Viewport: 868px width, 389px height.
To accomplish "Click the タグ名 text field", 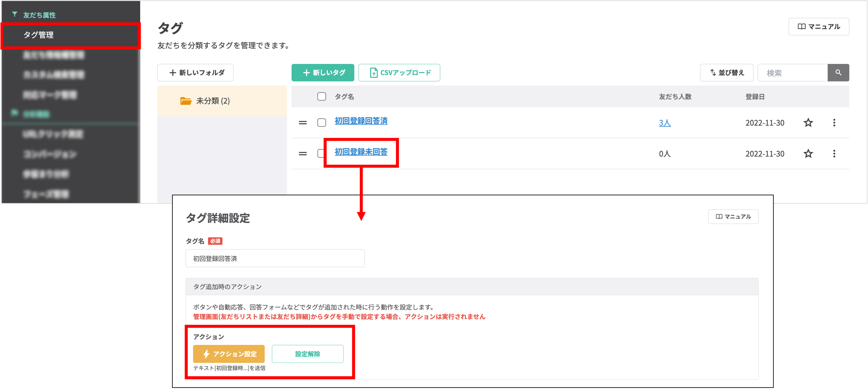I will (275, 258).
